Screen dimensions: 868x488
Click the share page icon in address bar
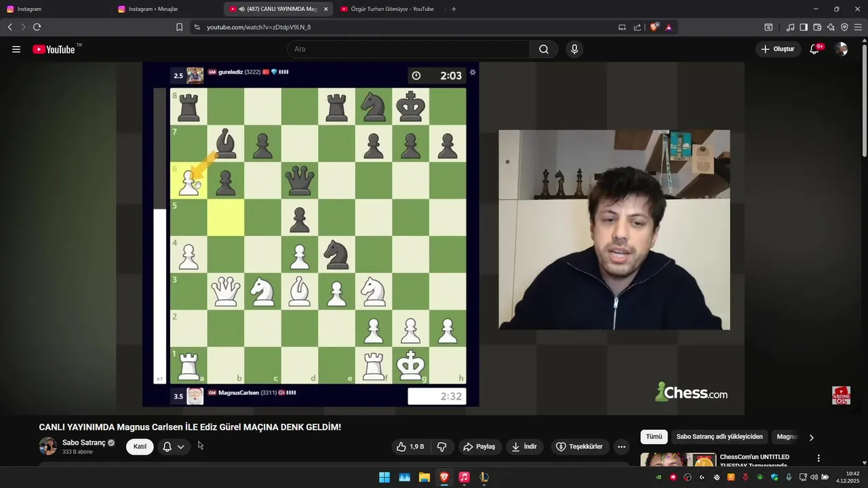(x=637, y=27)
